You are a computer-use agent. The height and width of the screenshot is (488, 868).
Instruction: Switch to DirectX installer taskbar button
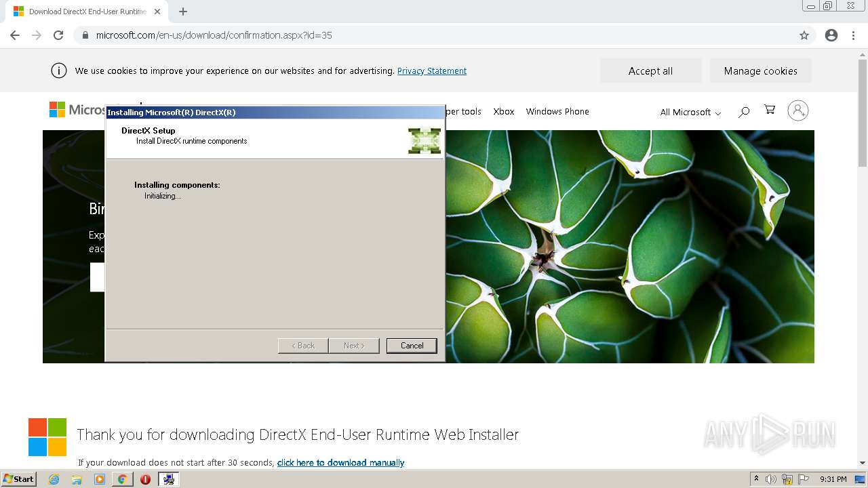pos(169,479)
